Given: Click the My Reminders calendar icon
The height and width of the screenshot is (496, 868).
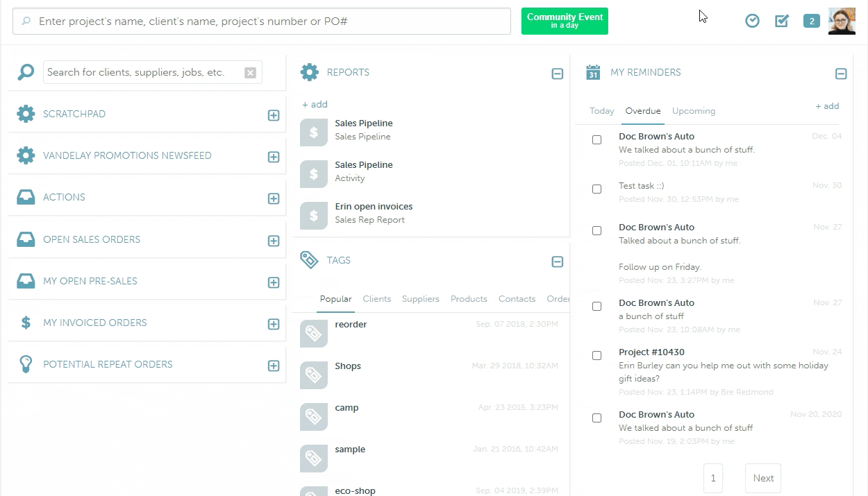Looking at the screenshot, I should coord(593,71).
